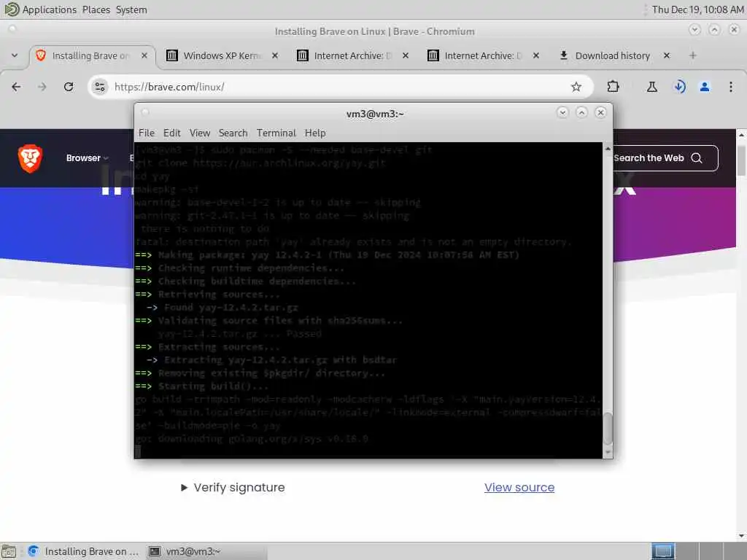
Task: Click terminal scrollbar up arrow
Action: [x=608, y=149]
